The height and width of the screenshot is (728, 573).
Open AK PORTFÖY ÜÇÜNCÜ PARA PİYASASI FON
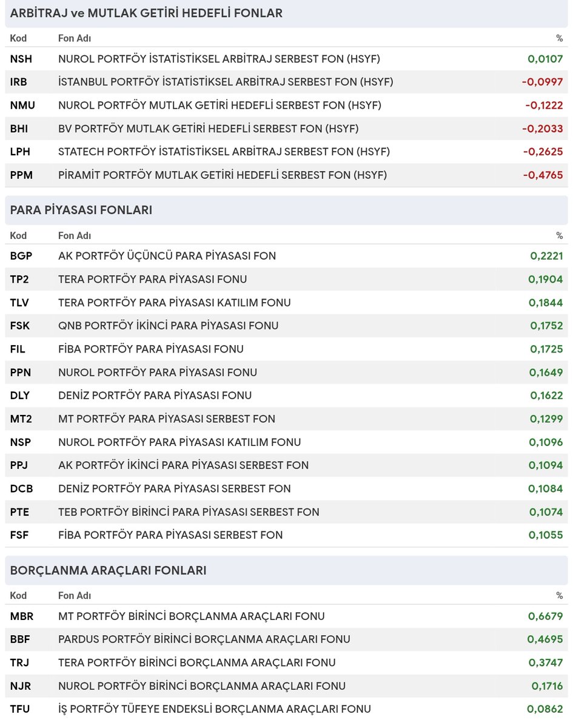click(167, 256)
